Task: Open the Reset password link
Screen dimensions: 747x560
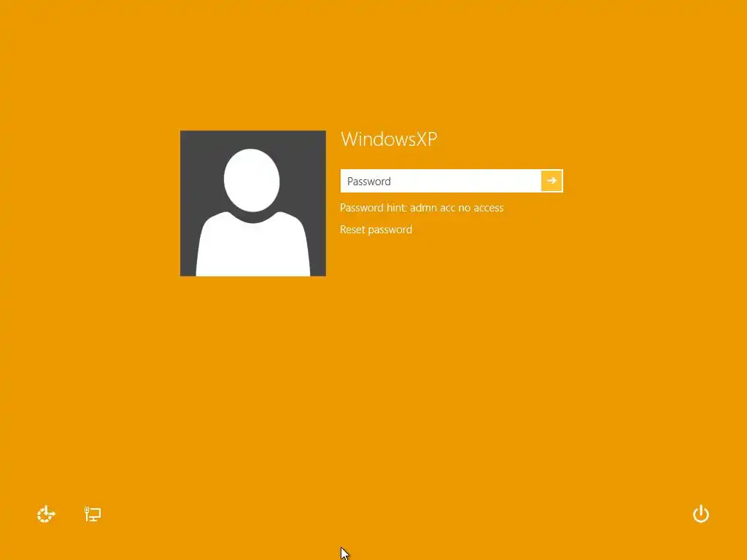Action: pyautogui.click(x=376, y=230)
